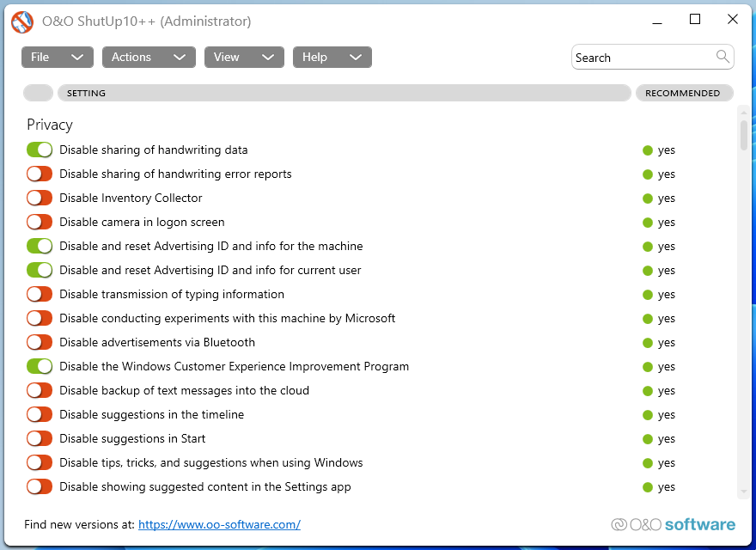Turn on Disable camera in logon screen

coord(40,222)
